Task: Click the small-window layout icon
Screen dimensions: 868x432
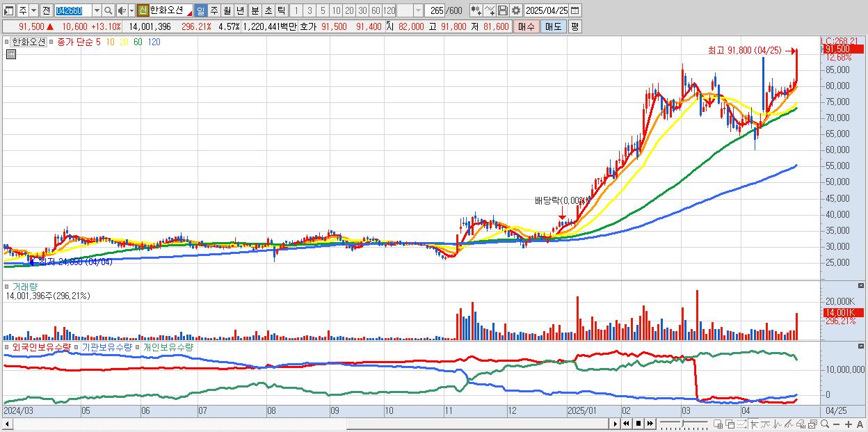Action: pyautogui.click(x=718, y=424)
